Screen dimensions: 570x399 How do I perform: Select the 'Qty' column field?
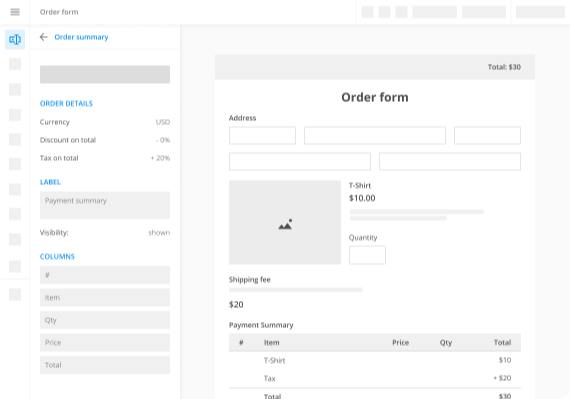coord(105,320)
